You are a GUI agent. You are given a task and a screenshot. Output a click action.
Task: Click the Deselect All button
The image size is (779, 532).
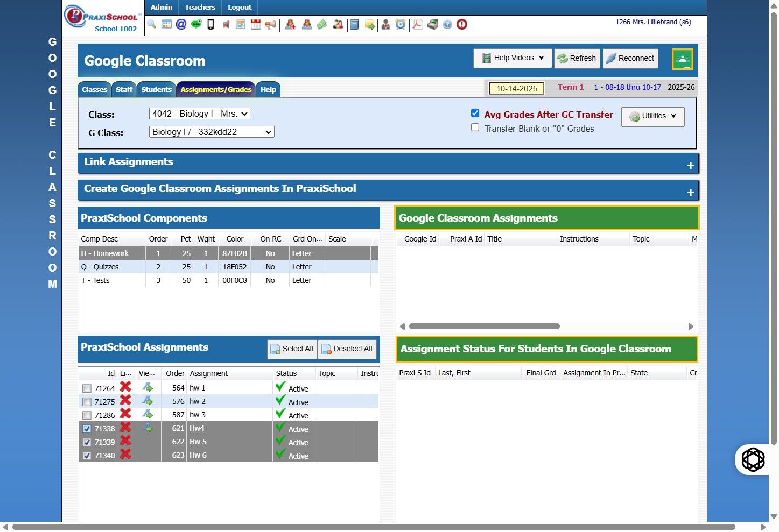347,349
